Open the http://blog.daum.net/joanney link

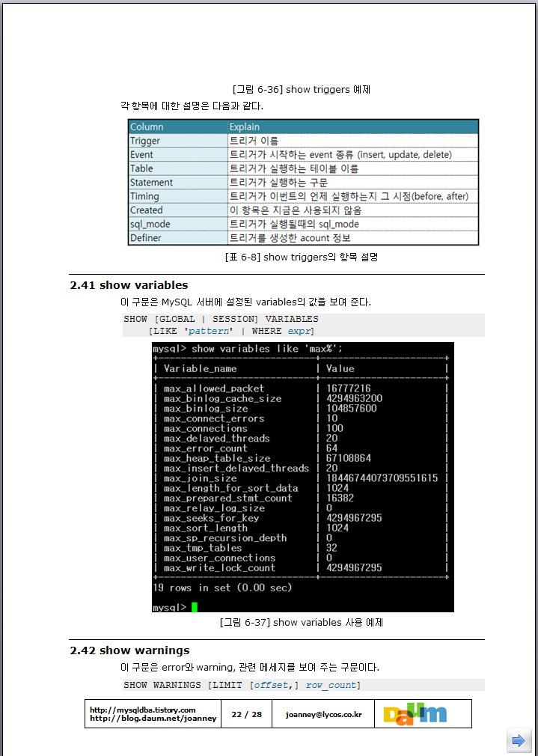[153, 718]
